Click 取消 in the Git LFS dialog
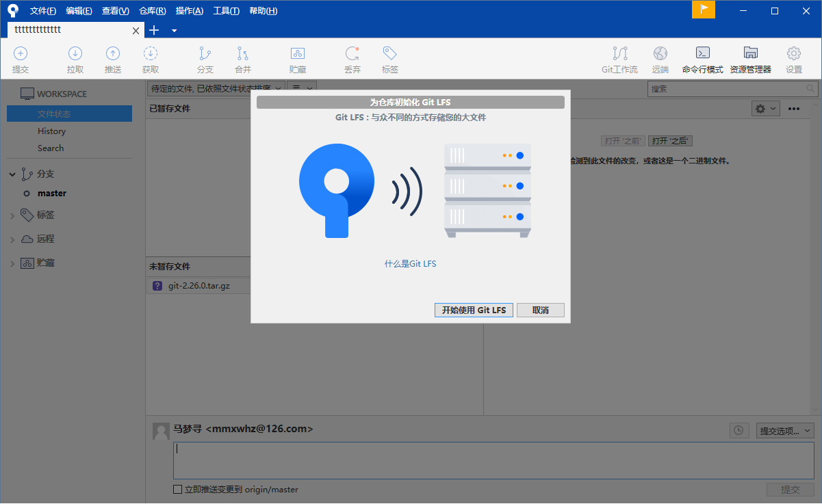This screenshot has height=504, width=822. click(x=541, y=310)
